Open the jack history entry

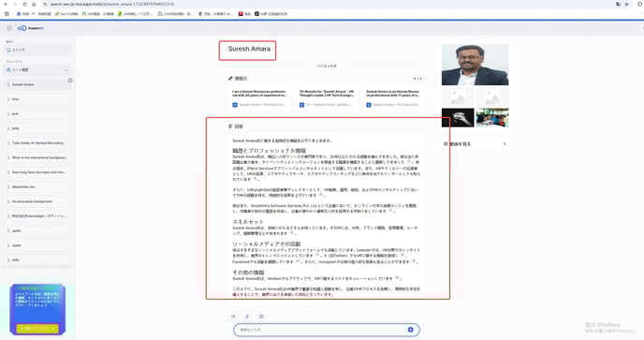[37, 114]
